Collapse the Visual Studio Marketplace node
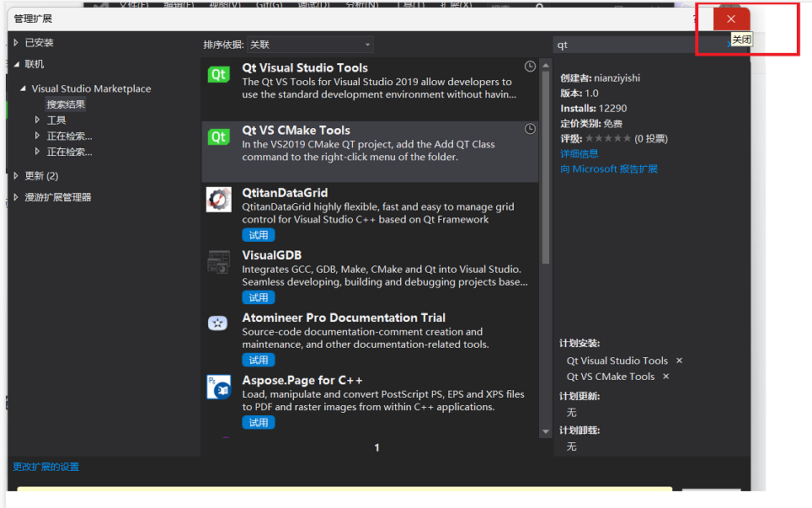Screen dimensions: 812x508 coord(23,88)
